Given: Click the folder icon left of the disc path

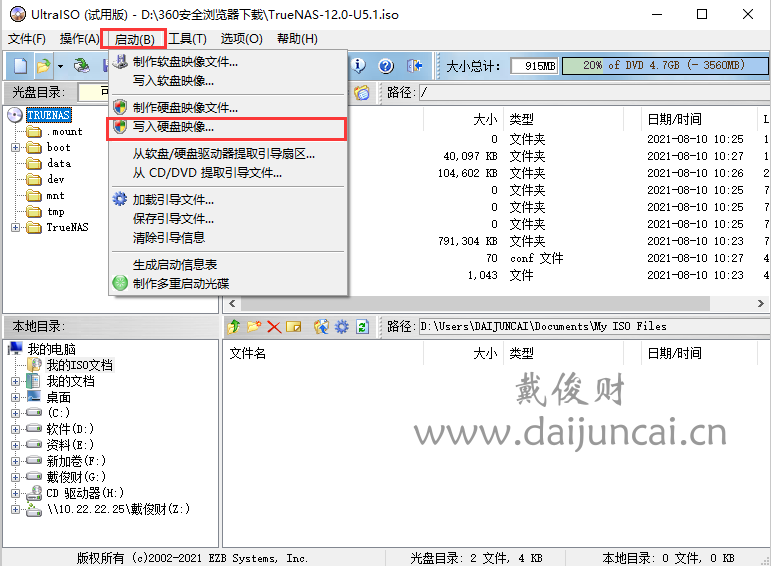Looking at the screenshot, I should (x=361, y=92).
